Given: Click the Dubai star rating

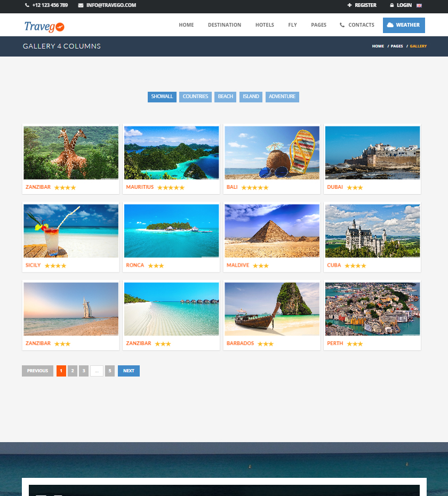Looking at the screenshot, I should pos(355,188).
